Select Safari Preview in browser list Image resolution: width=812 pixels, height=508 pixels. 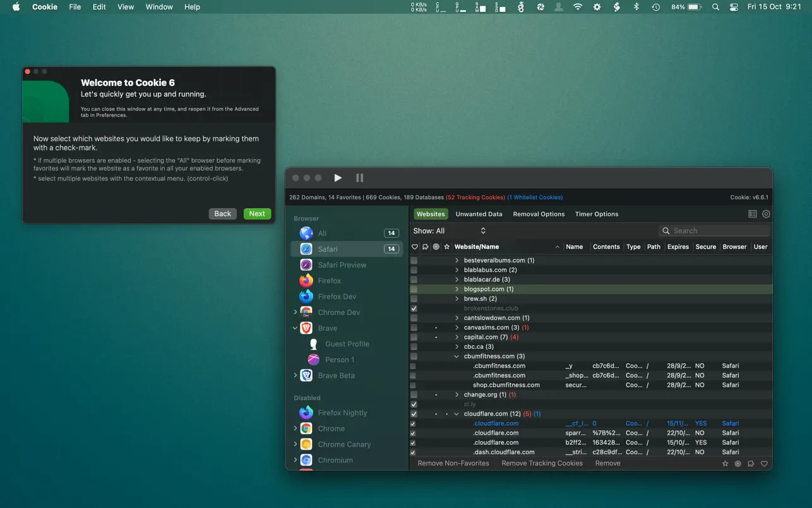(x=342, y=265)
